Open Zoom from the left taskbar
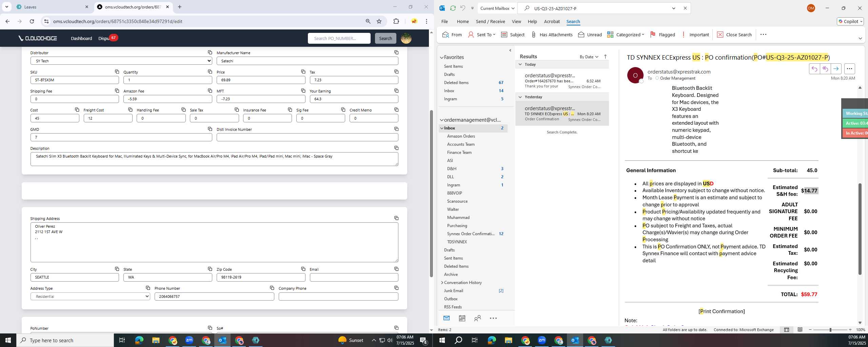 (x=189, y=340)
